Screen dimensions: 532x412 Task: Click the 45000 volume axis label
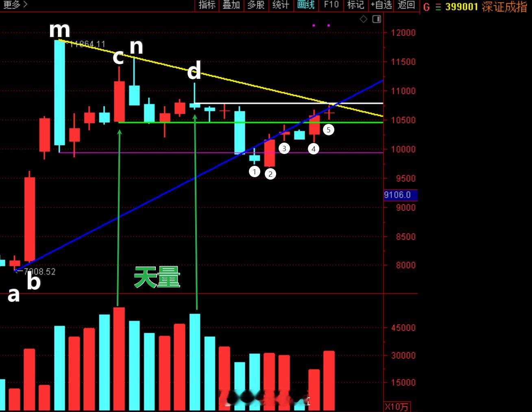coord(403,328)
